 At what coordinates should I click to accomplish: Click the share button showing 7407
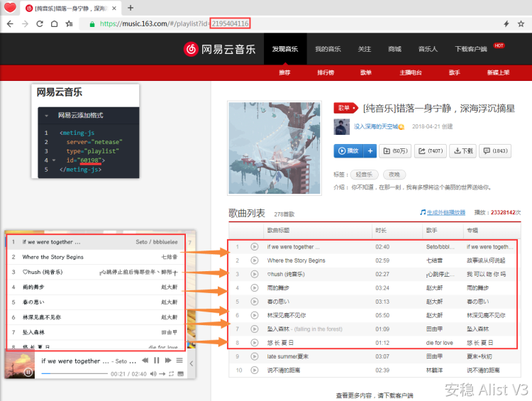pos(431,150)
